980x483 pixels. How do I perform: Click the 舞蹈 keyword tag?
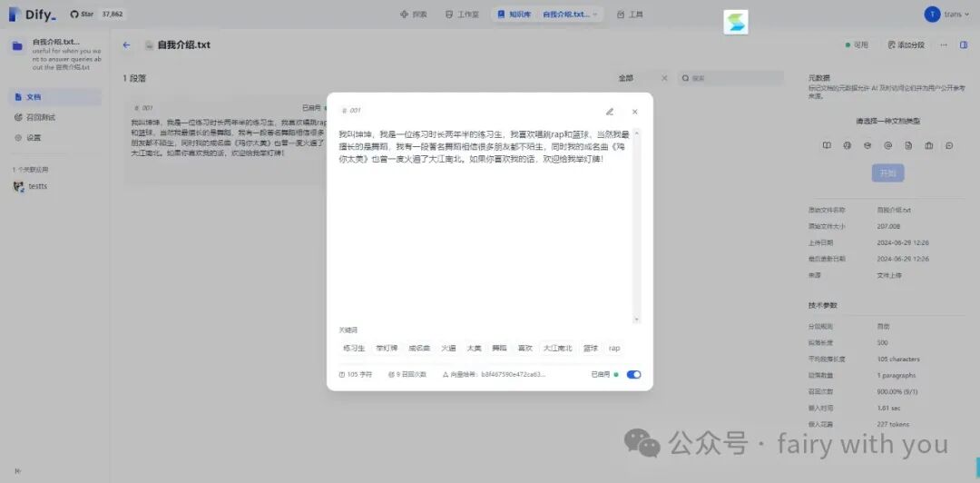[499, 348]
